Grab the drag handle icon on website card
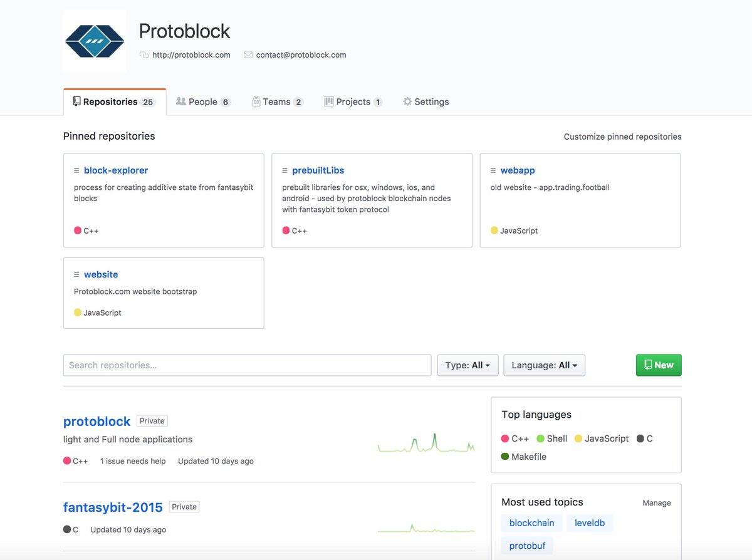The width and height of the screenshot is (752, 560). pos(77,274)
